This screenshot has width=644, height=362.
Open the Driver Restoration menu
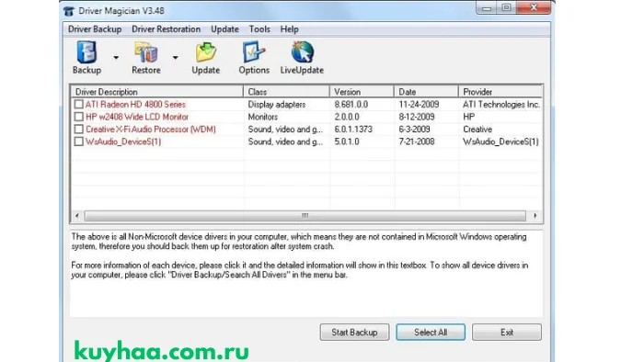166,29
